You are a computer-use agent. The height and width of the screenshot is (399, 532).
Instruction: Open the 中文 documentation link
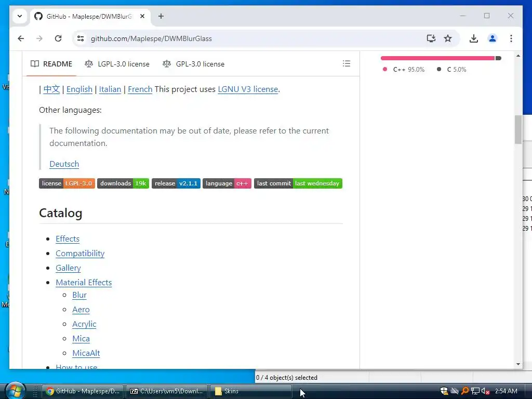[51, 89]
